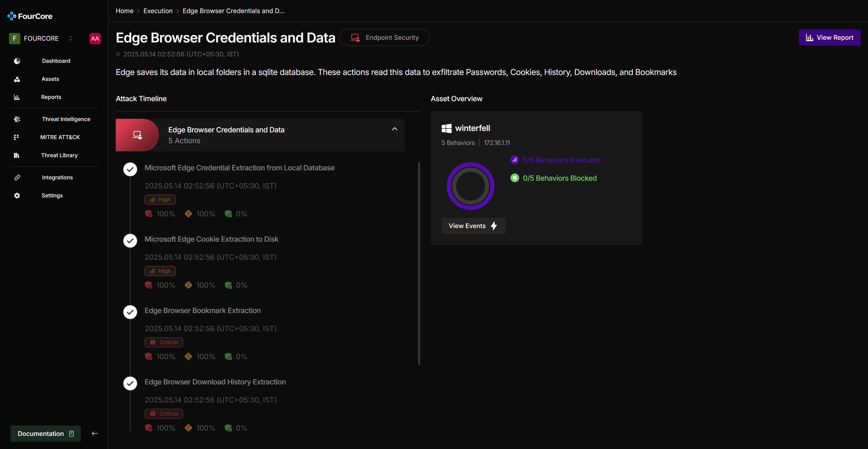Click the 5 Behaviors text
868x449 pixels.
[x=458, y=143]
